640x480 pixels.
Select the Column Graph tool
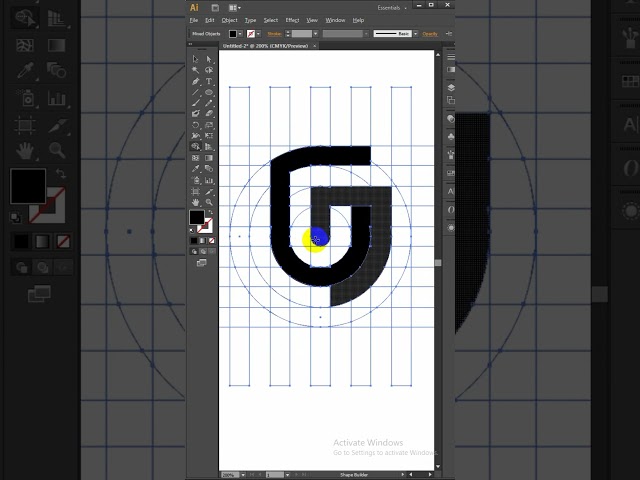(209, 180)
